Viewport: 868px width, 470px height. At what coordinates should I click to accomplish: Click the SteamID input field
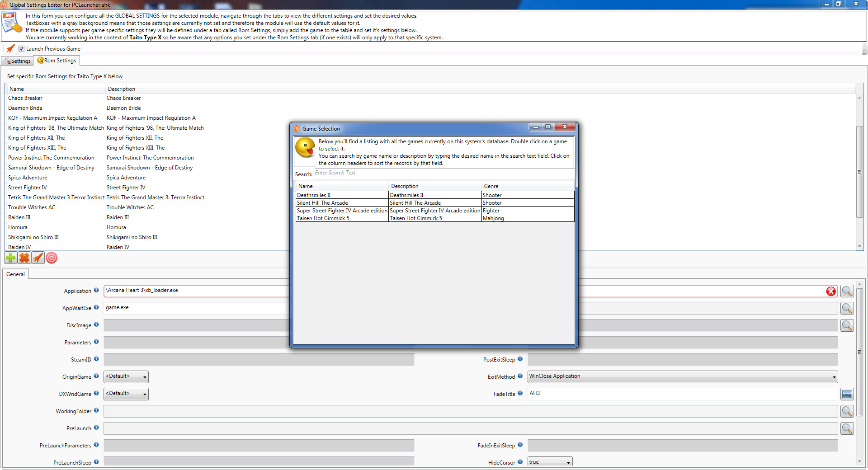click(x=259, y=360)
